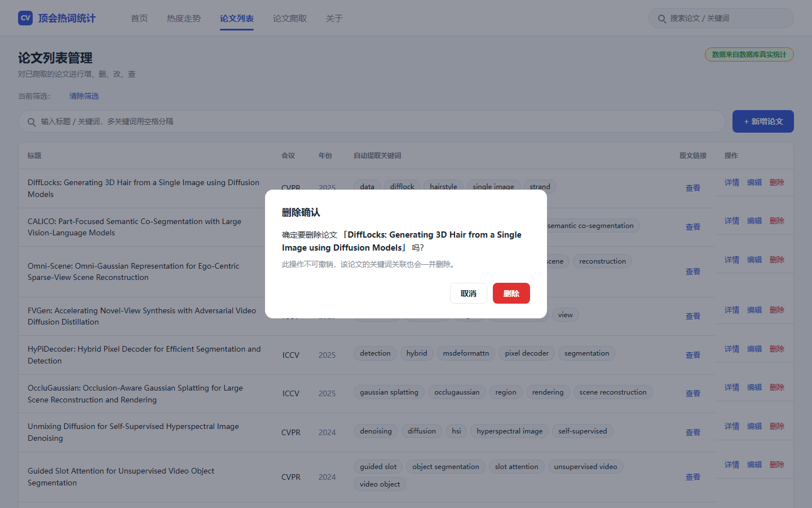
Task: Click the 'hyperspectral image' keyword tag
Action: click(x=510, y=431)
